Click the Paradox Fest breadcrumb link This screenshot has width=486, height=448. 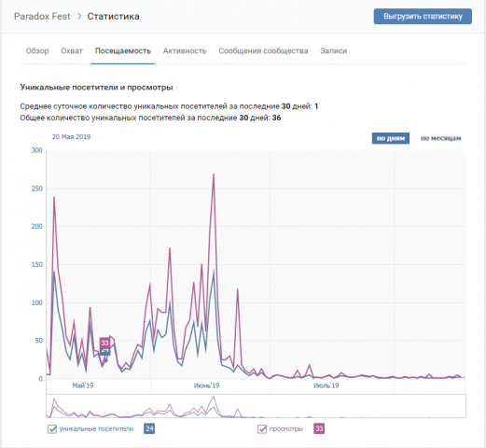point(42,16)
